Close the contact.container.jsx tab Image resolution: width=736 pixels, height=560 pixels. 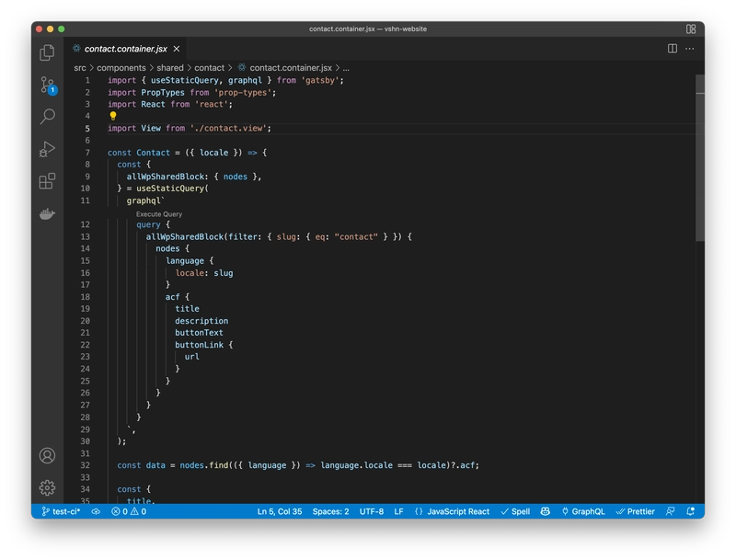pyautogui.click(x=177, y=49)
